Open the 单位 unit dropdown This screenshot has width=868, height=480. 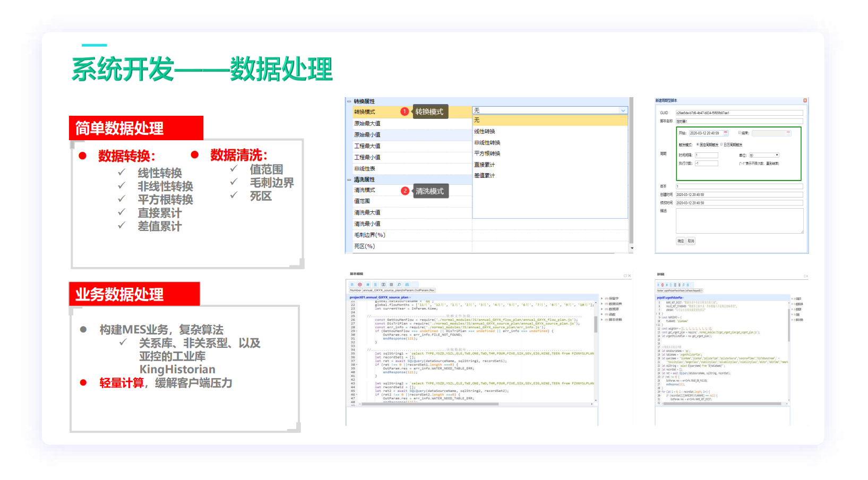(x=764, y=155)
